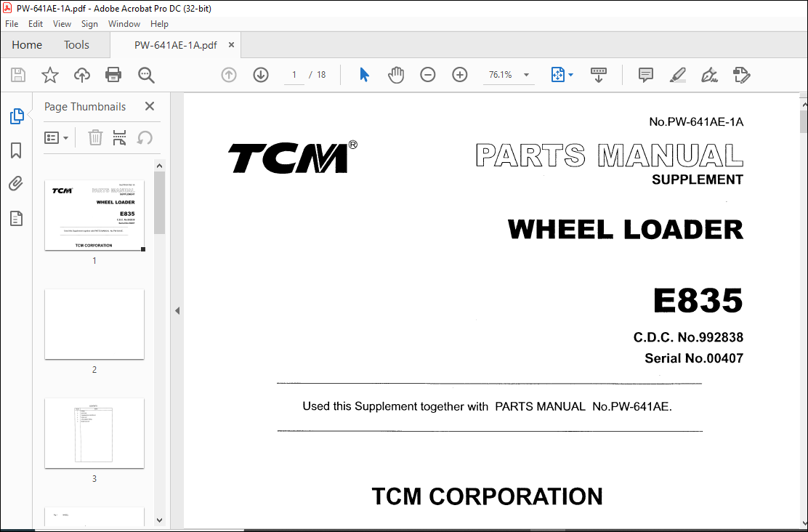
Task: Click the Print Pages thumbnail panel icon
Action: (x=120, y=137)
